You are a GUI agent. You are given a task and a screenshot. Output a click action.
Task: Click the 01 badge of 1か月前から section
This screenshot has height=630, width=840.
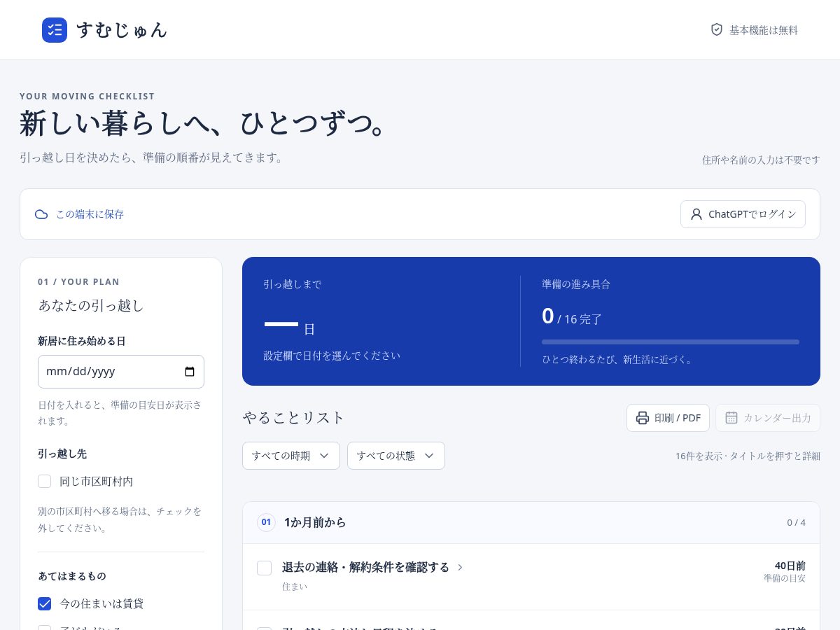point(266,522)
